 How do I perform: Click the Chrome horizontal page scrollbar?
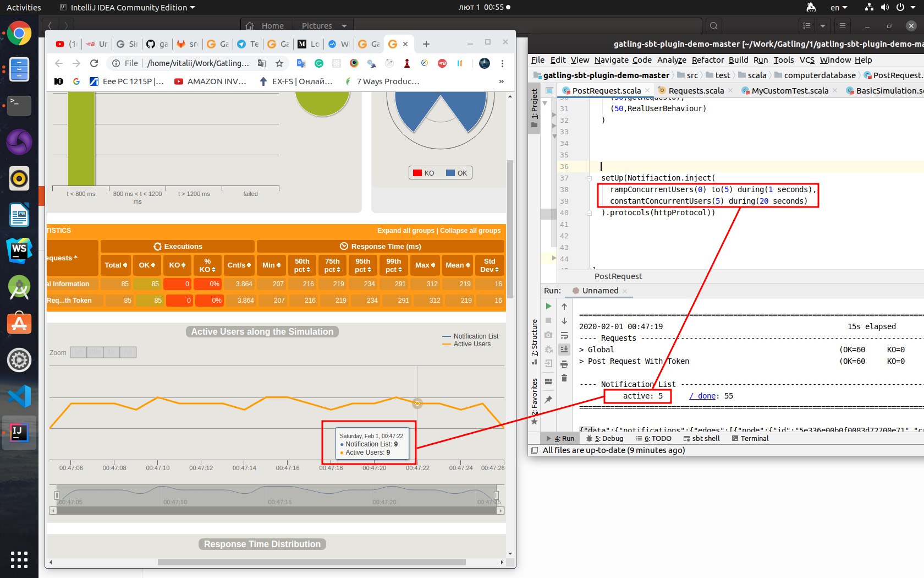pos(311,563)
